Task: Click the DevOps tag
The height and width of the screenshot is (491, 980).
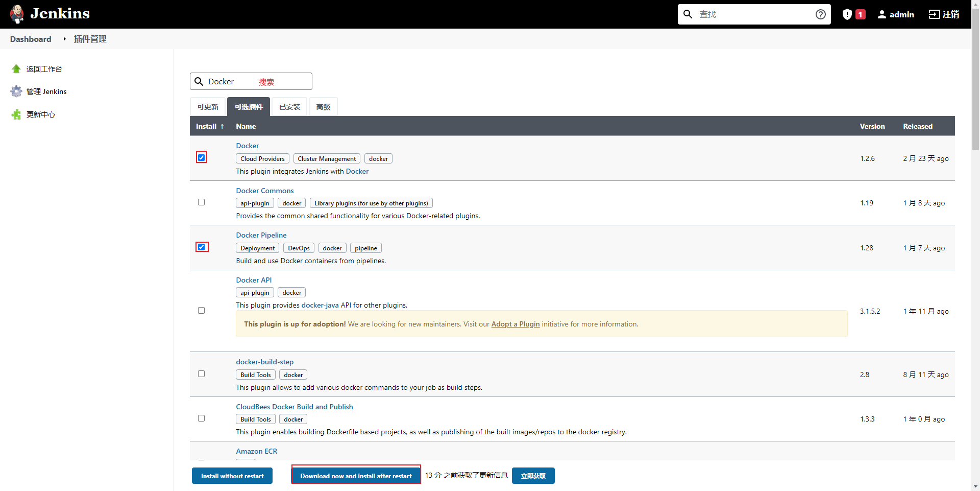Action: point(299,248)
